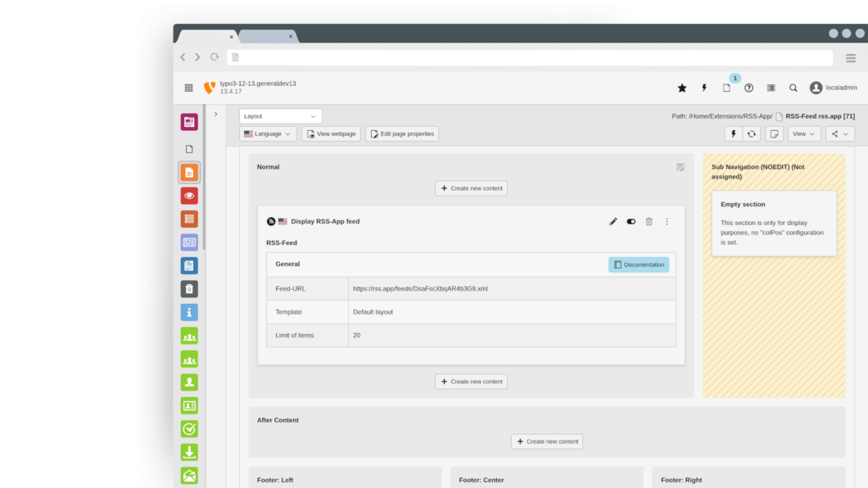Image resolution: width=868 pixels, height=488 pixels.
Task: Toggle visibility of the Display RSS-App feed element
Action: pyautogui.click(x=631, y=221)
